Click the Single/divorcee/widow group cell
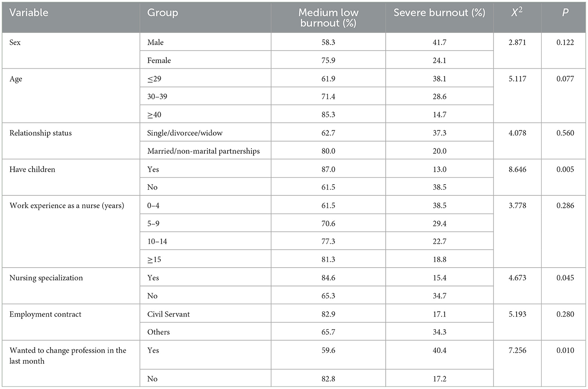 pyautogui.click(x=185, y=133)
